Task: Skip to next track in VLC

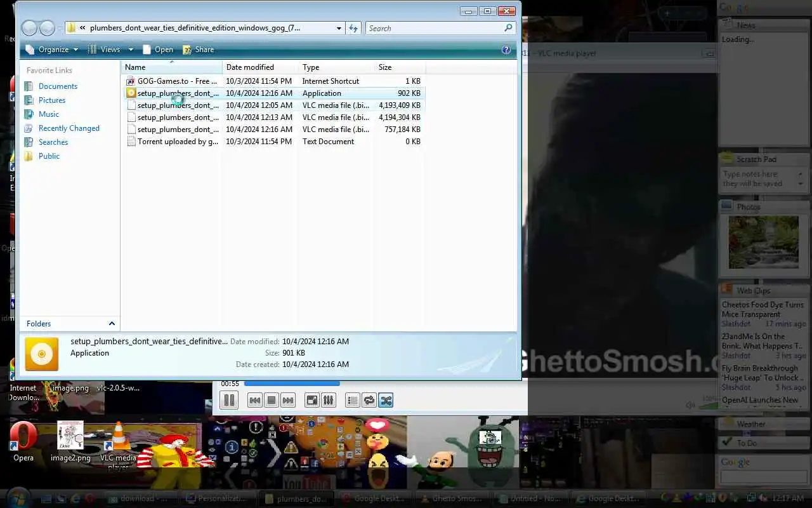Action: (288, 400)
